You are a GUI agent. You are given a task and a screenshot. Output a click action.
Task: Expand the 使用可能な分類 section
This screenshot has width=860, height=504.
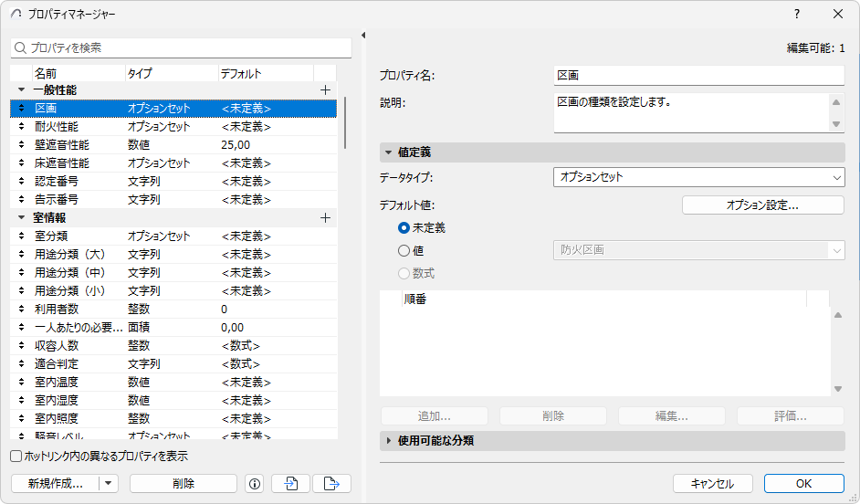[388, 441]
